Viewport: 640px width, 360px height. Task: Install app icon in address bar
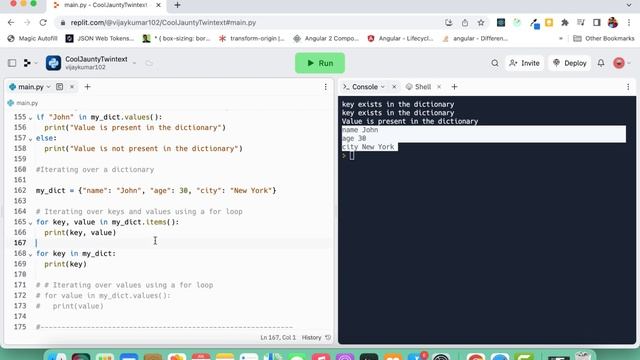click(x=449, y=23)
